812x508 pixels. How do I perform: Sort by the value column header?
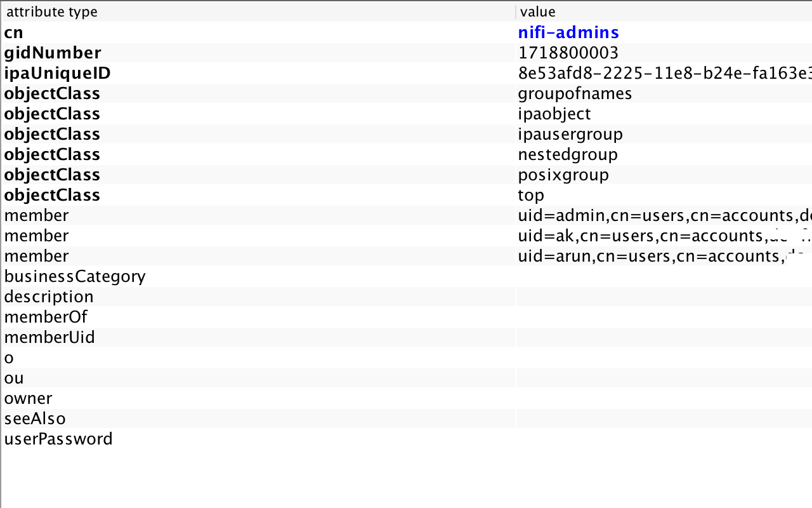coord(537,11)
